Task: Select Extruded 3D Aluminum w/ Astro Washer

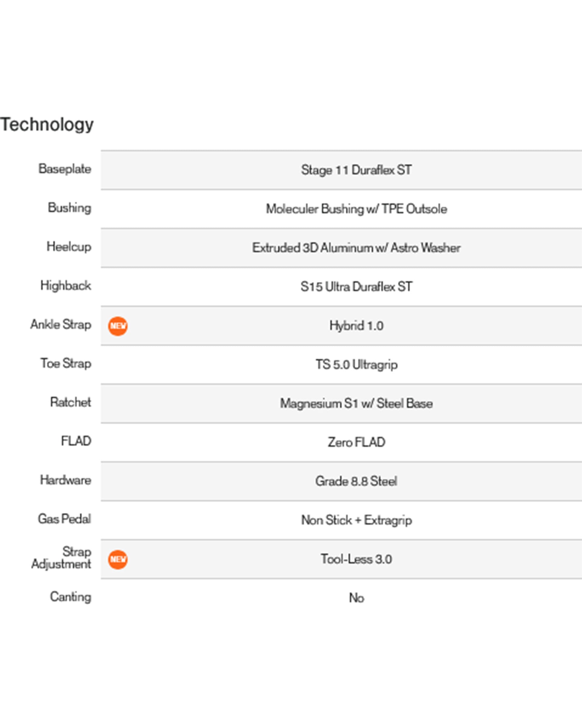Action: click(x=356, y=248)
